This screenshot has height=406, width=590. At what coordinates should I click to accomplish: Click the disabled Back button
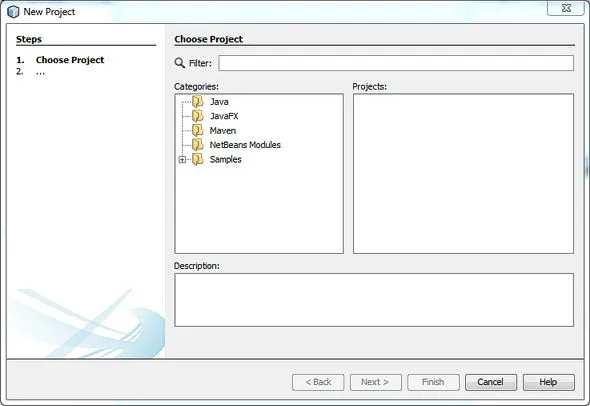(318, 382)
